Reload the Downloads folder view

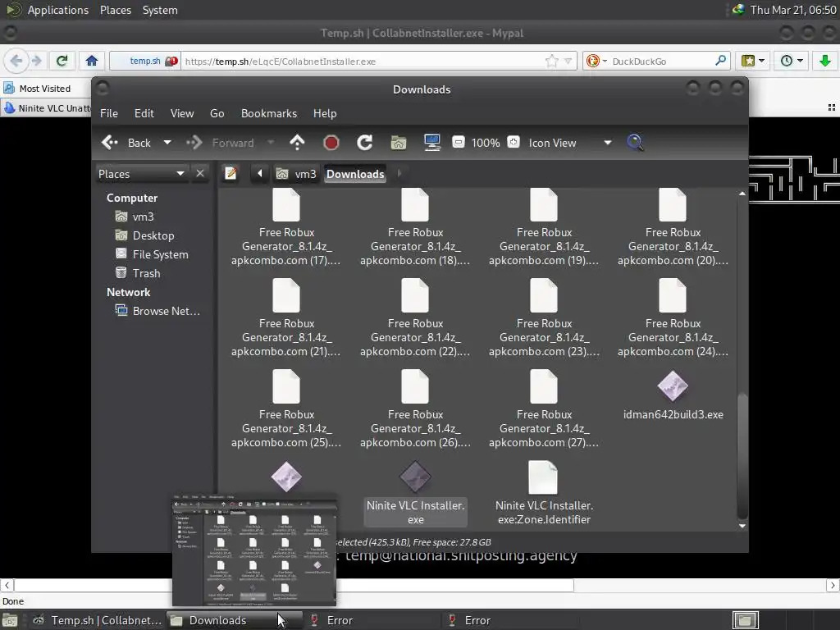[365, 143]
